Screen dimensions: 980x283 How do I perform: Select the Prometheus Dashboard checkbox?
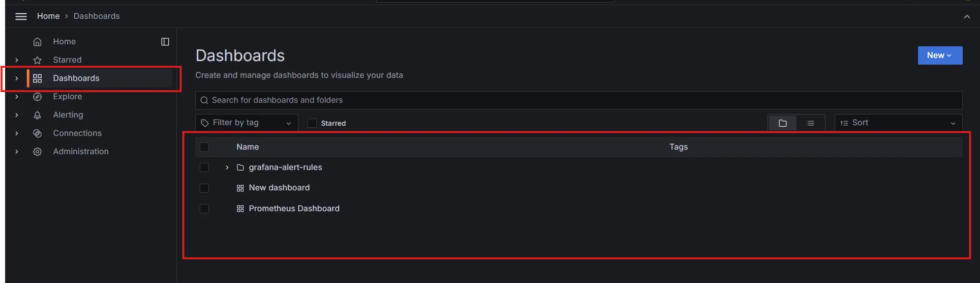[x=204, y=209]
